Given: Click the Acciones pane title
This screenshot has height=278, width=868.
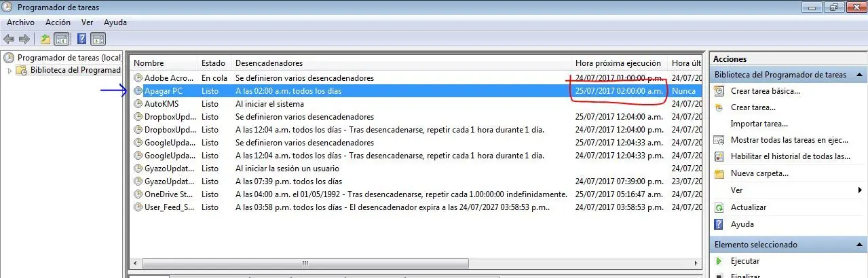Looking at the screenshot, I should click(x=730, y=59).
